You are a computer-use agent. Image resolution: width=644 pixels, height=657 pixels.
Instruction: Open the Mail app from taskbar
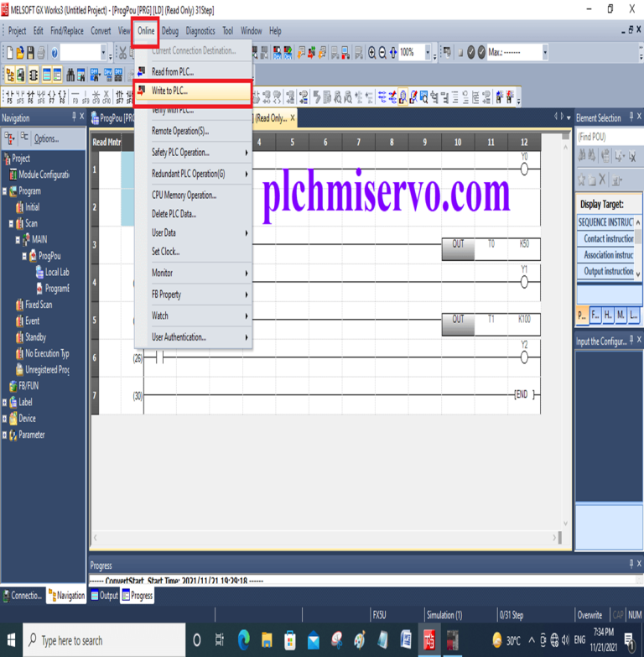(x=314, y=640)
